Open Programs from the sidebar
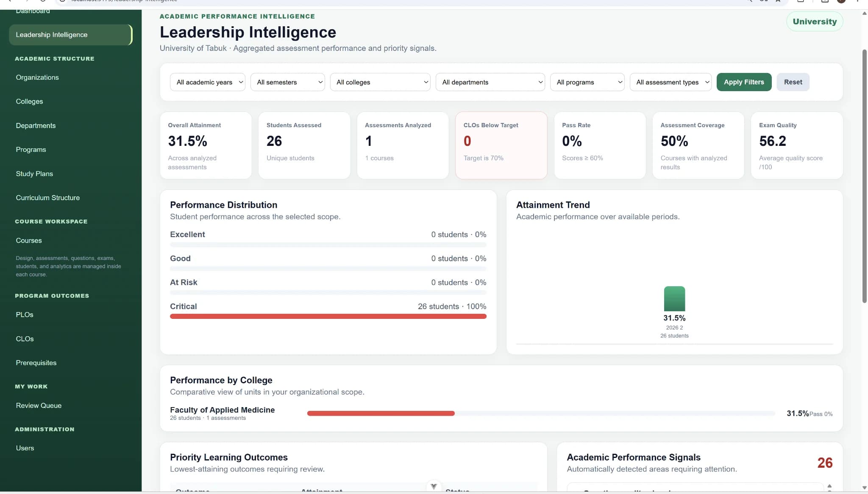868x494 pixels. (31, 150)
